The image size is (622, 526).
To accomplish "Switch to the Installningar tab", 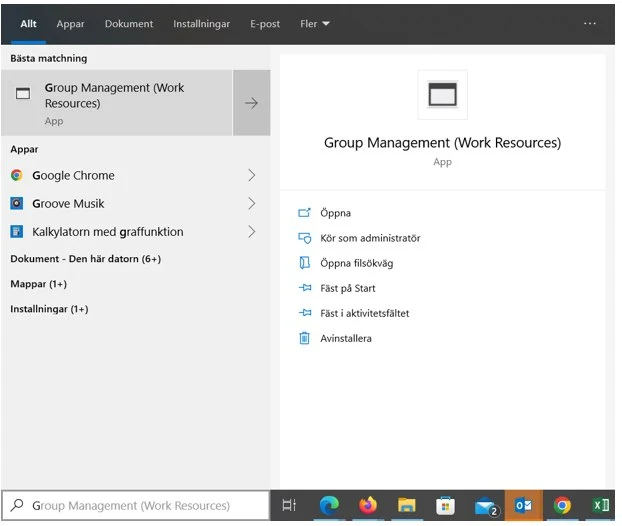I will pyautogui.click(x=201, y=24).
